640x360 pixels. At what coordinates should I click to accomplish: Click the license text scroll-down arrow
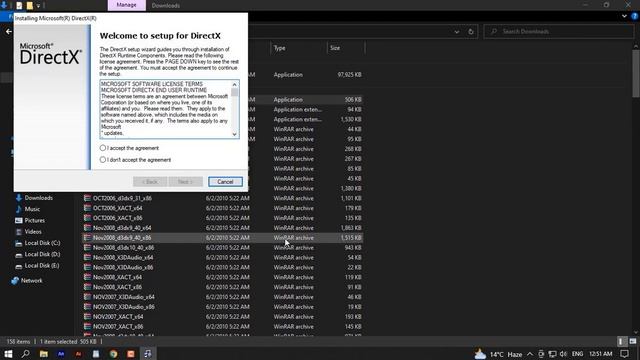[x=234, y=134]
